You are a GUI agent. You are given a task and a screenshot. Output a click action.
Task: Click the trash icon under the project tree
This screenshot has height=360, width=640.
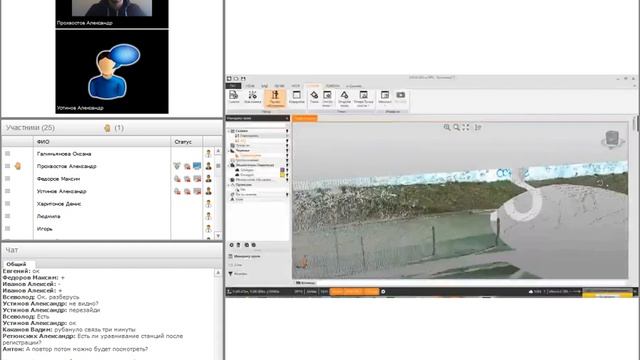[x=239, y=245]
